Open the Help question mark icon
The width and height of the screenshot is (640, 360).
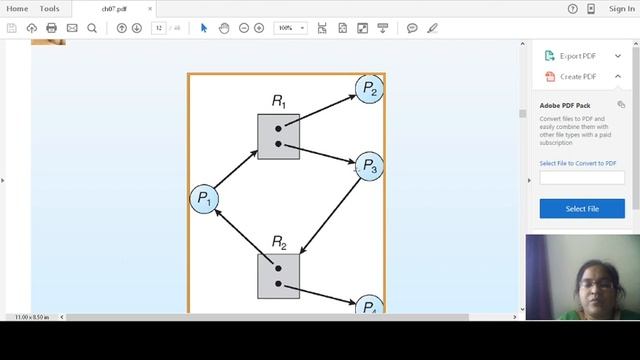(x=573, y=9)
